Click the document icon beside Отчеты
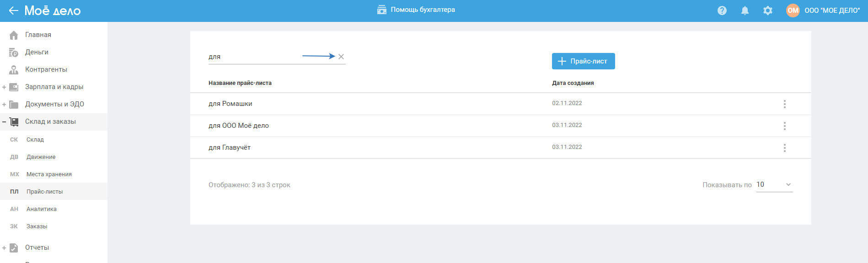868x263 pixels. [x=14, y=248]
